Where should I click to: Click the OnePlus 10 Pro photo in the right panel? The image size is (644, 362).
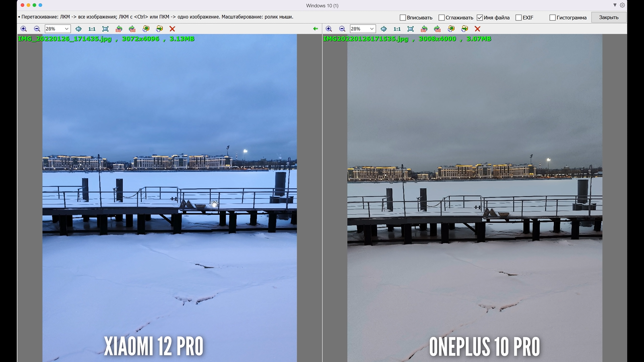475,198
